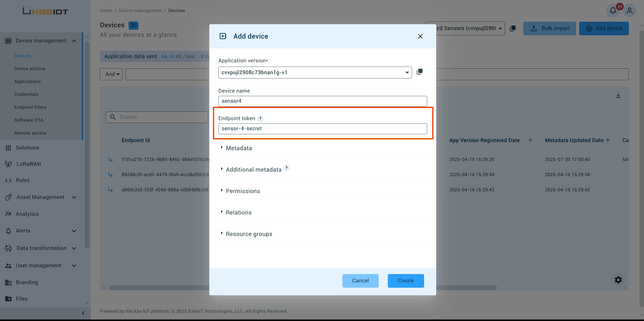
Task: Click the Device name input field
Action: (323, 101)
